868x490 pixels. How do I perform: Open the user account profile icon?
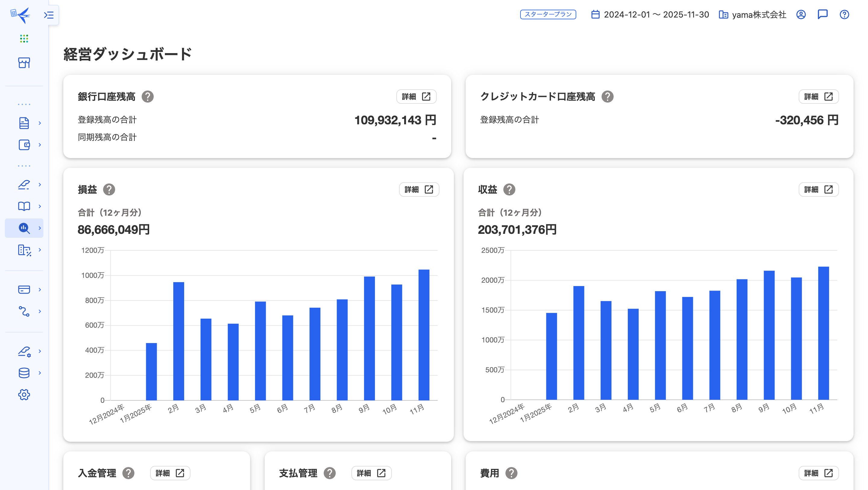tap(801, 14)
